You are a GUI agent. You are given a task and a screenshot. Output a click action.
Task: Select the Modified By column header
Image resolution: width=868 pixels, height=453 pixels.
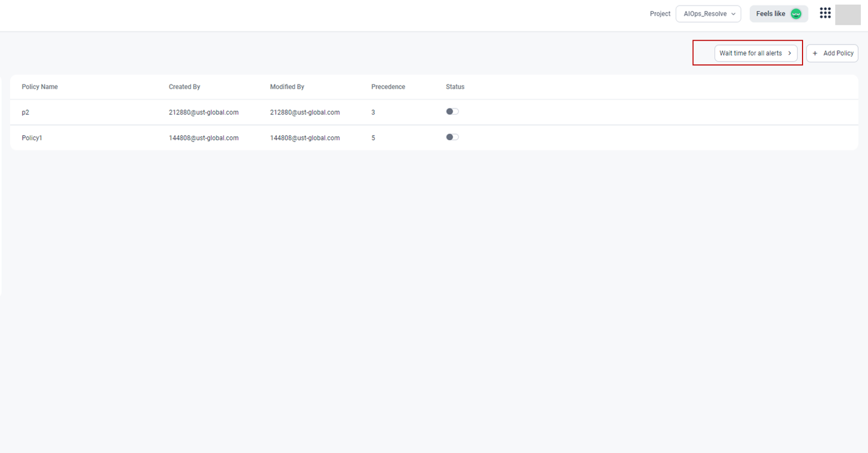point(287,87)
